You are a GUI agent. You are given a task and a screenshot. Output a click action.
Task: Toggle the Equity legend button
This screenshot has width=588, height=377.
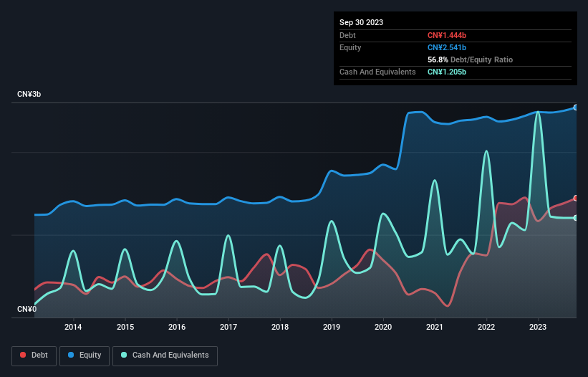coord(85,355)
